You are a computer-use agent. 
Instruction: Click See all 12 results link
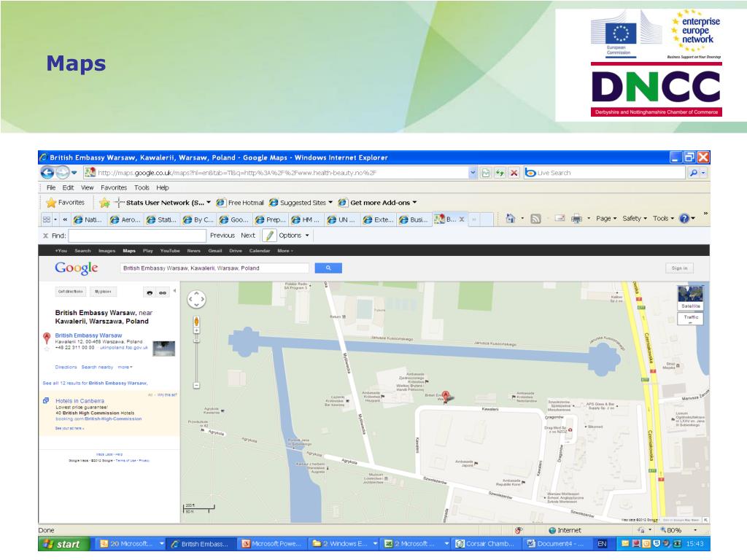pos(96,383)
